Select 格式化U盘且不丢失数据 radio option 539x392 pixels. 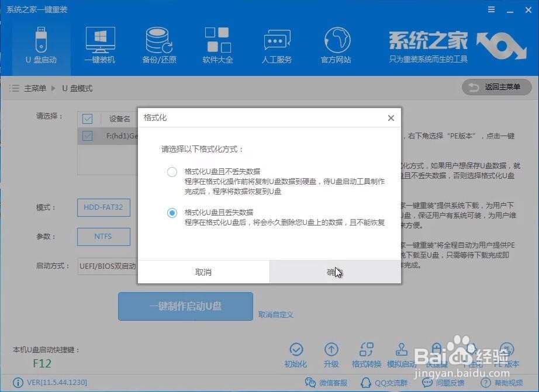(x=172, y=172)
